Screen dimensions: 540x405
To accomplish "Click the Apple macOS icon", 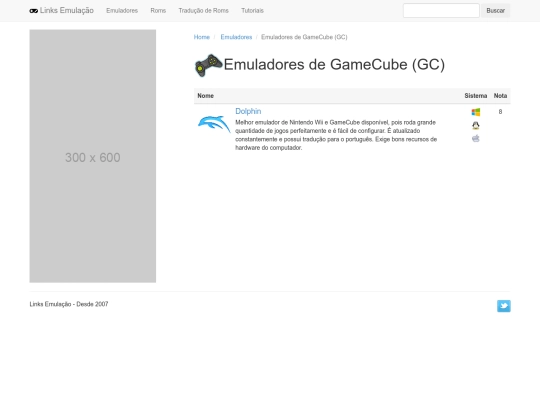I will pyautogui.click(x=476, y=138).
